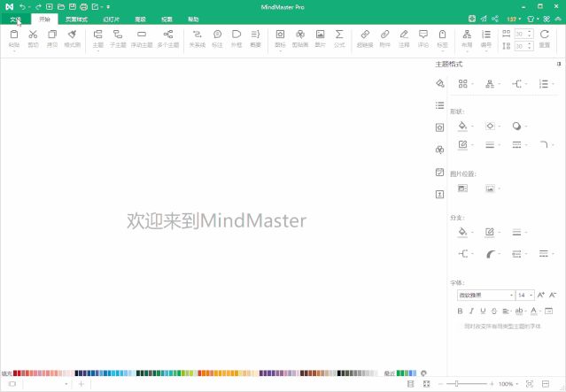Image resolution: width=566 pixels, height=392 pixels.
Task: Open the Numbering (编号) dropdown in ribbon
Action: [x=486, y=39]
